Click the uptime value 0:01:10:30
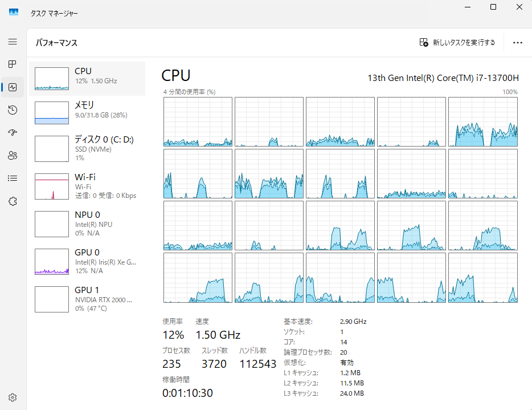This screenshot has width=532, height=410. (x=187, y=393)
